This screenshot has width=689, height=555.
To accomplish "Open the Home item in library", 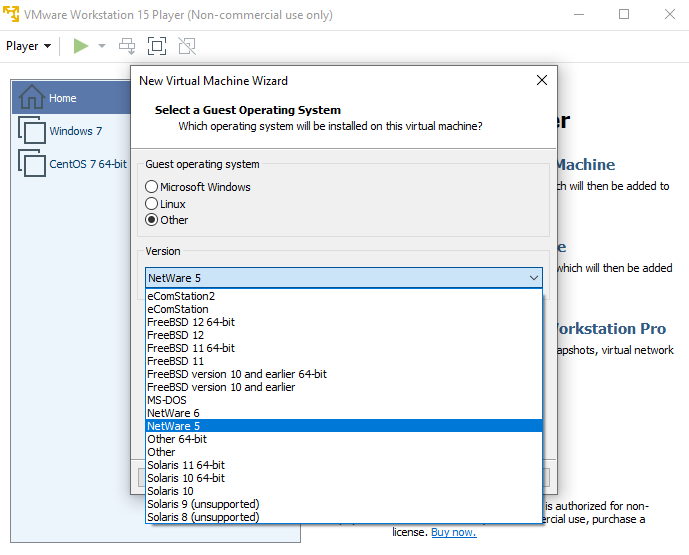I will coord(72,98).
